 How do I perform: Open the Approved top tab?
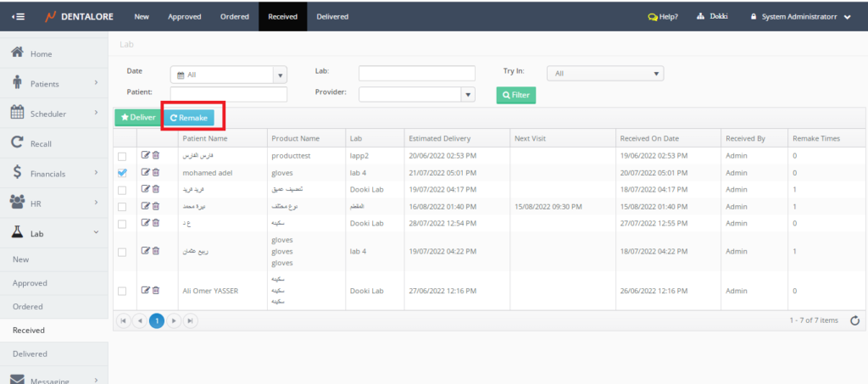point(184,16)
